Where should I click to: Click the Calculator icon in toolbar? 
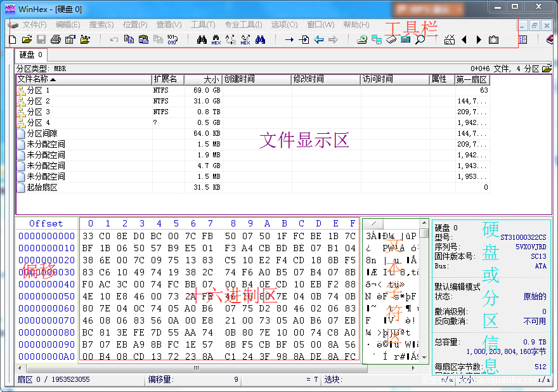[x=450, y=39]
